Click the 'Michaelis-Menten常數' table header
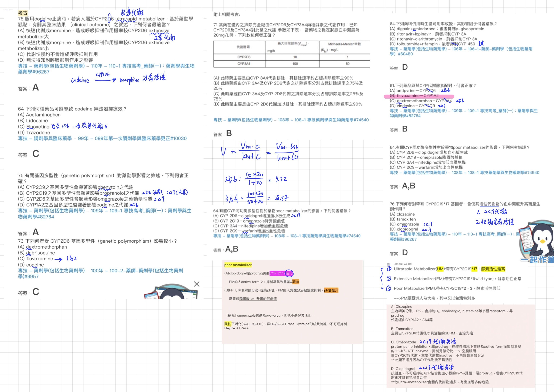Viewport: 554px width, 392px height. (x=344, y=44)
